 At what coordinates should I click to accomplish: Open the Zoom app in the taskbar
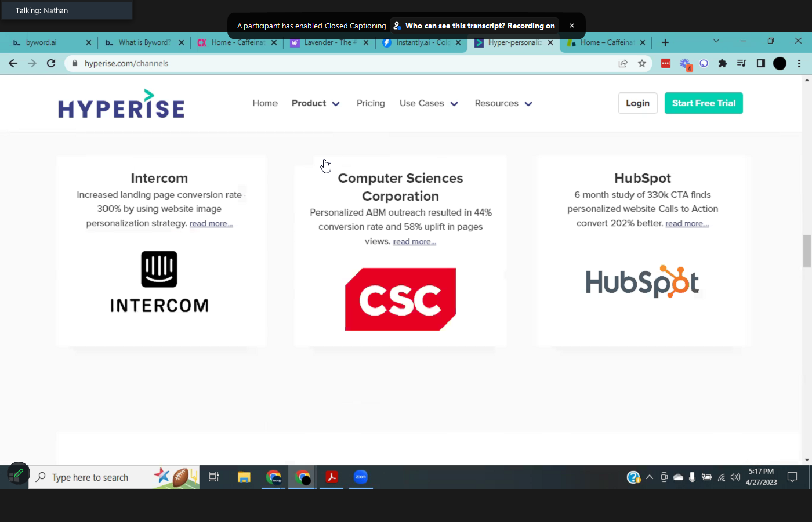tap(361, 477)
